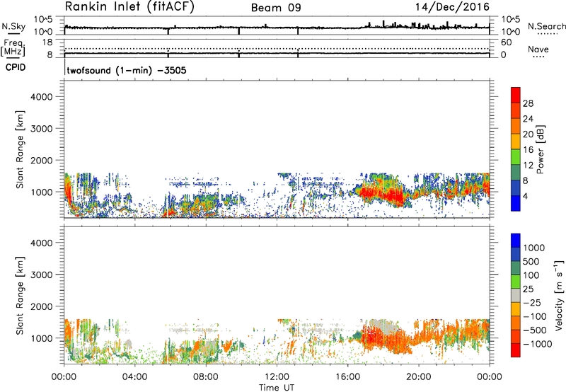Pick the dark green 8–12 dB power segment
Screen dimensions: 566x392
(516, 173)
